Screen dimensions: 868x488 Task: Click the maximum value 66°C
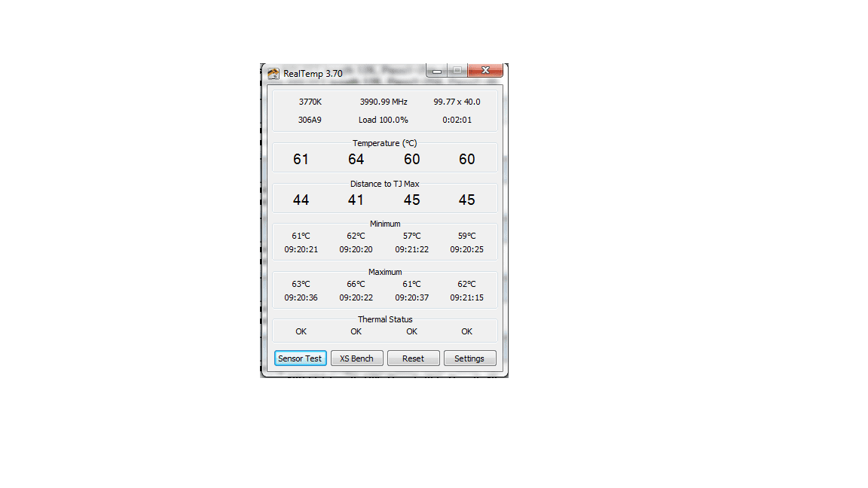356,284
